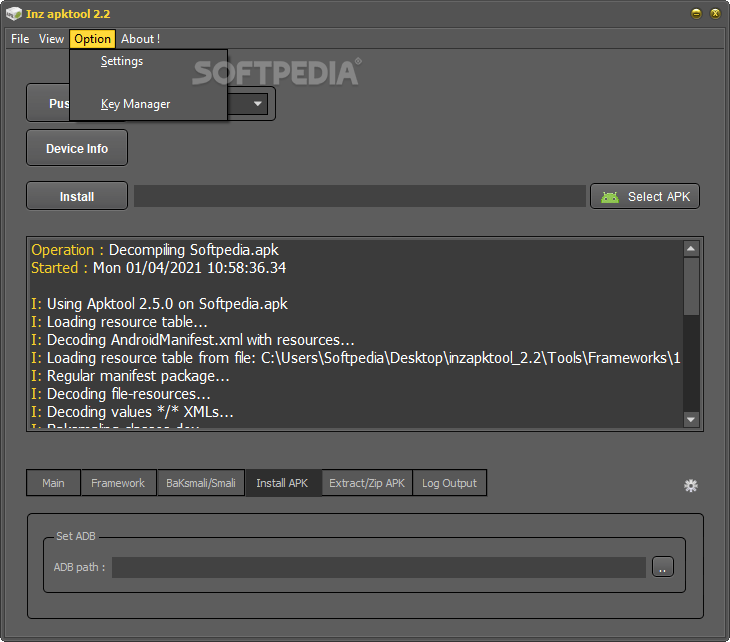Click the log vertical scrollbar thumb
Viewport: 730px width, 642px height.
click(691, 286)
